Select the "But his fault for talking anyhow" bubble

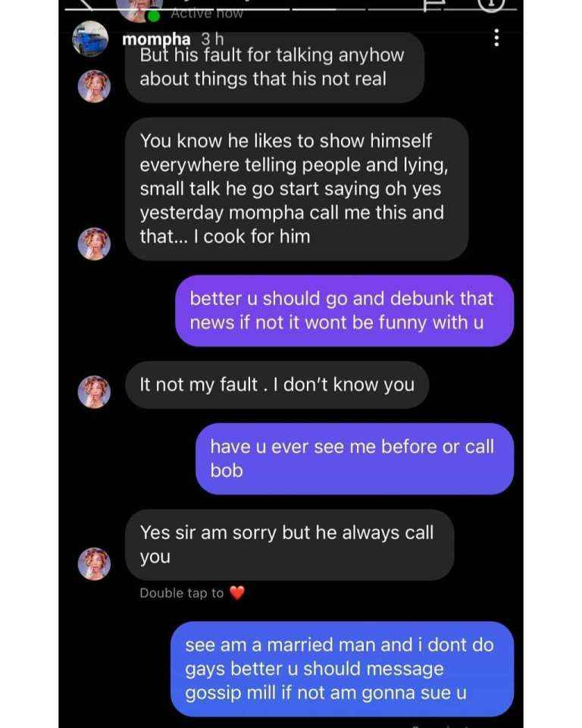coord(274,67)
